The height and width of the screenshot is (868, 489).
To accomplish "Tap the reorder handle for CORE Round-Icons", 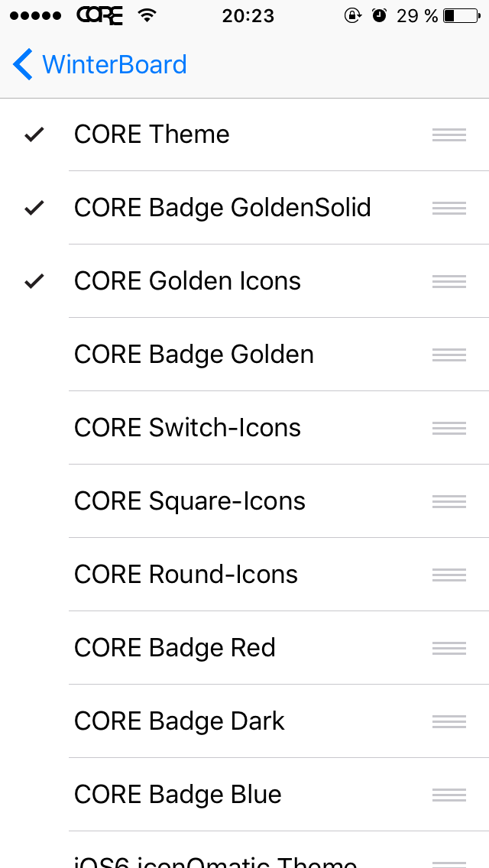I will click(x=449, y=575).
